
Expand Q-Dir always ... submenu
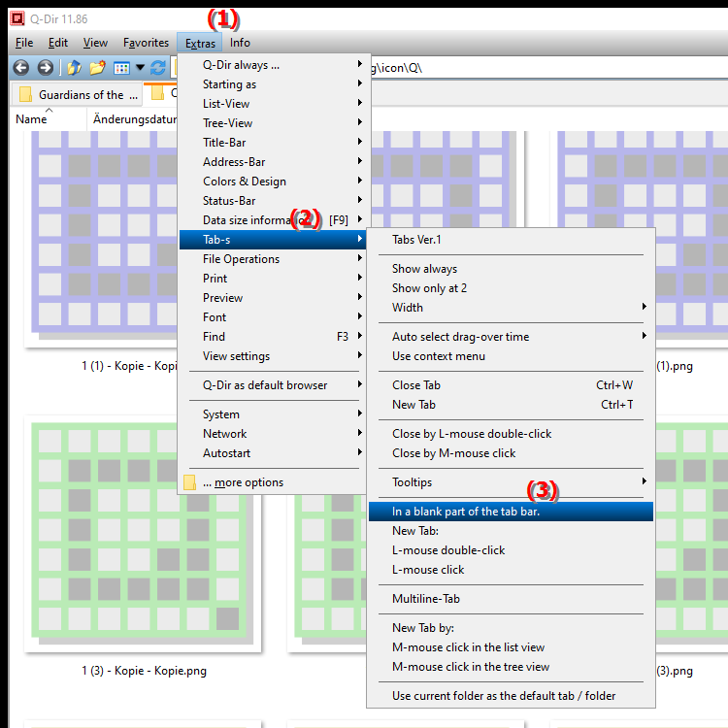coord(273,65)
